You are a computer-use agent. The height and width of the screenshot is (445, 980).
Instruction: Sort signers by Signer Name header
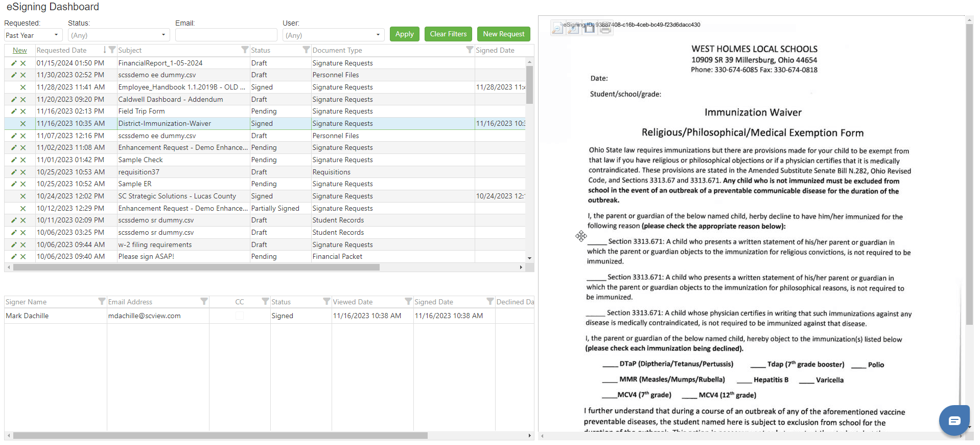(x=26, y=302)
